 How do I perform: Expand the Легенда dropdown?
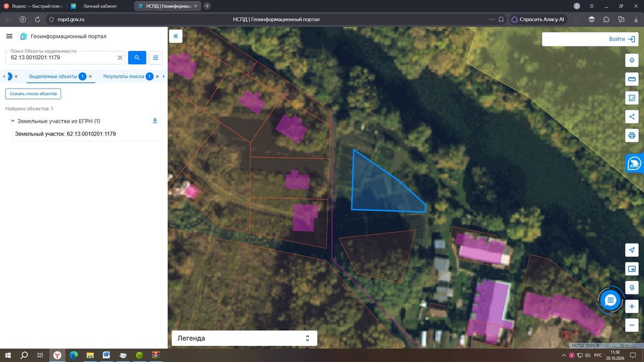pyautogui.click(x=244, y=338)
